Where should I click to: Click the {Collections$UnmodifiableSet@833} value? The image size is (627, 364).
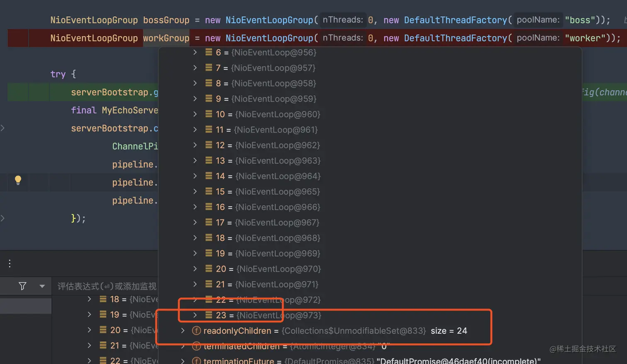point(354,331)
